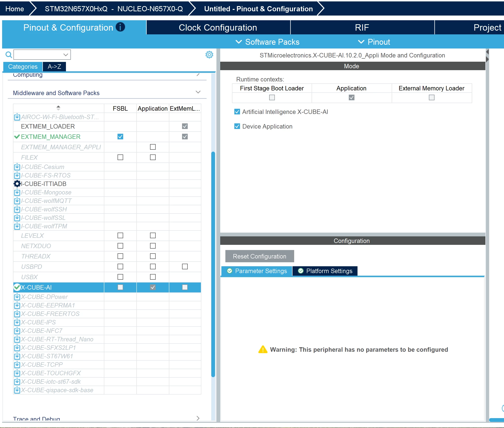
Task: Click the sort arrows in pack list header
Action: 58,108
